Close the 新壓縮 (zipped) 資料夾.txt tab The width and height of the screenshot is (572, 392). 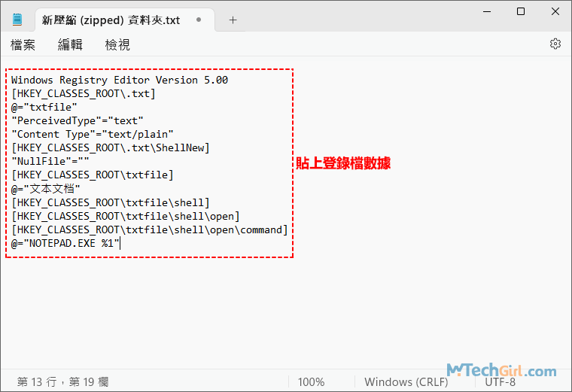[199, 20]
